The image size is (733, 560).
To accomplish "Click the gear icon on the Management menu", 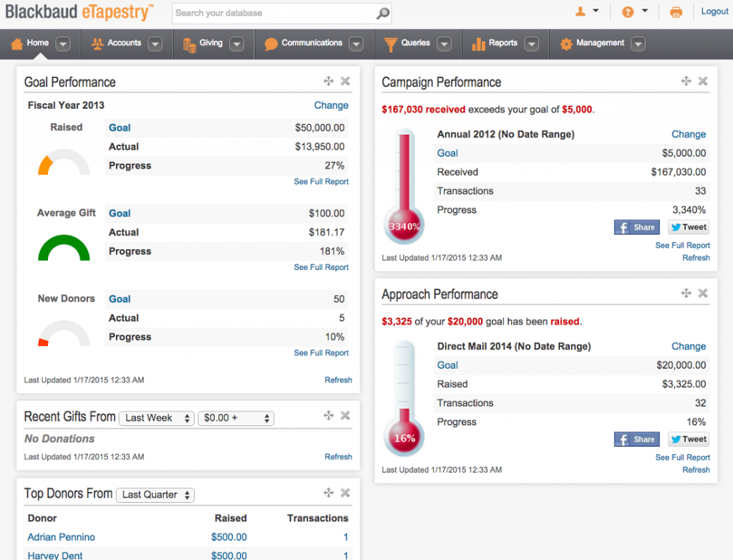I will pos(568,43).
